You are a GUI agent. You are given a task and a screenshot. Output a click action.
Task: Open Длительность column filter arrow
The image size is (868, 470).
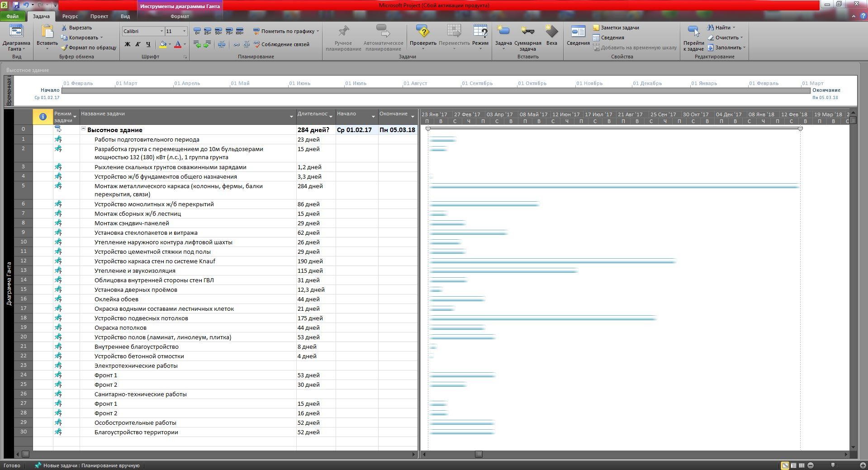[331, 117]
